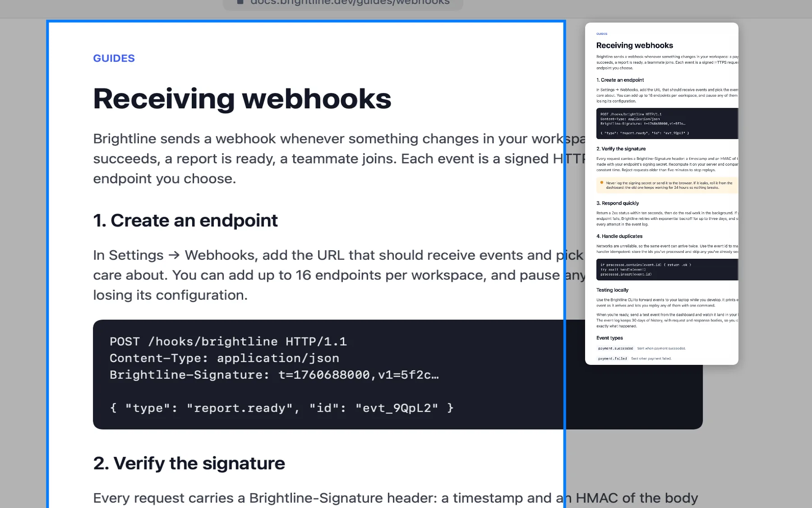Viewport: 812px width, 508px height.
Task: Select the 'POST /hooks/brightline HTTP/1.1' code line
Action: (x=228, y=341)
